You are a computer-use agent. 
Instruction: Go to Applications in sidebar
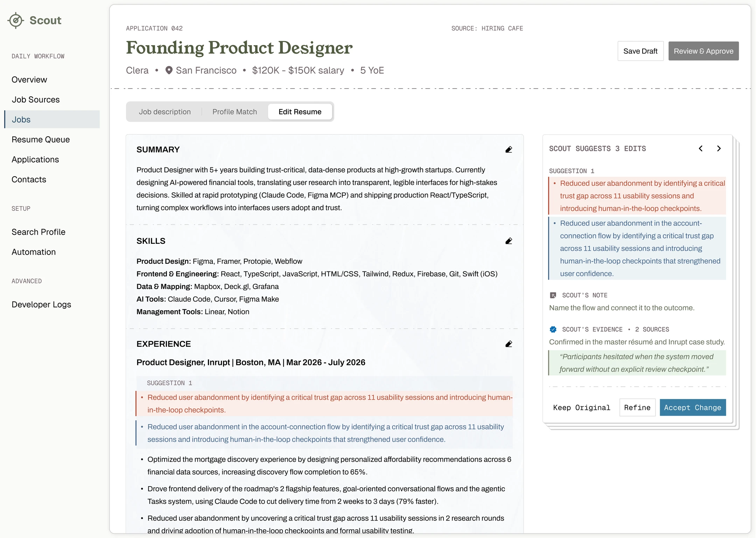point(35,159)
